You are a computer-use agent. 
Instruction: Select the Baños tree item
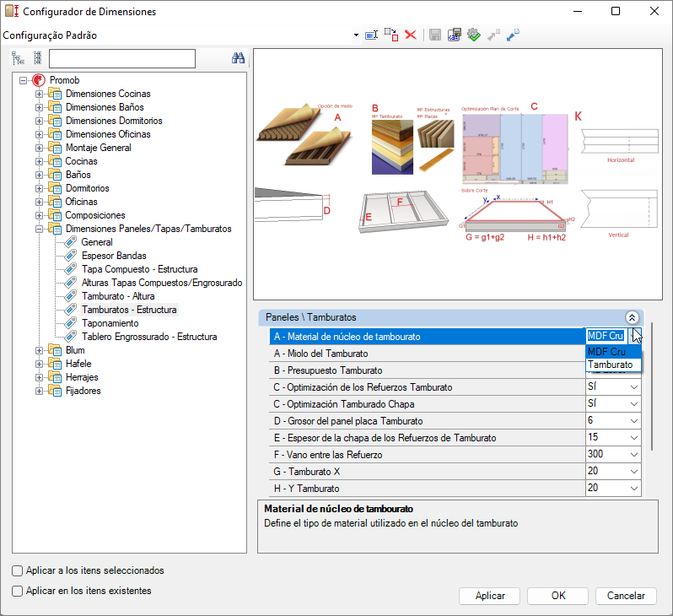(78, 175)
